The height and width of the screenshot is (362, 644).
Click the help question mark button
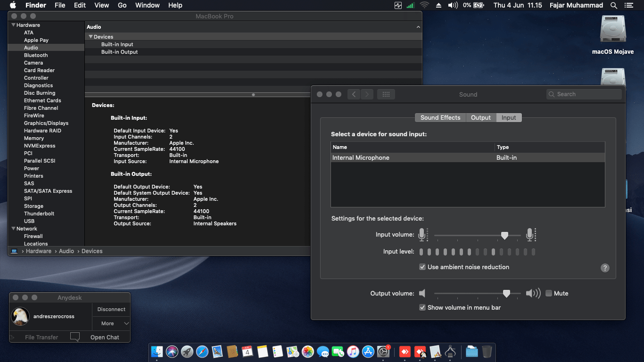point(605,268)
